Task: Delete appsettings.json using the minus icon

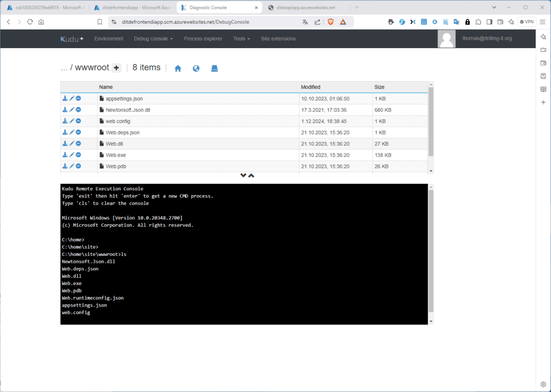Action: [79, 98]
